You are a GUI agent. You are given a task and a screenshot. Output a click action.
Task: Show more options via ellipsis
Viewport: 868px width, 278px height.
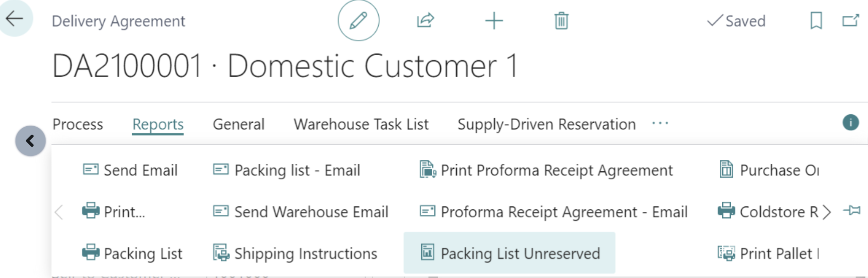click(660, 124)
